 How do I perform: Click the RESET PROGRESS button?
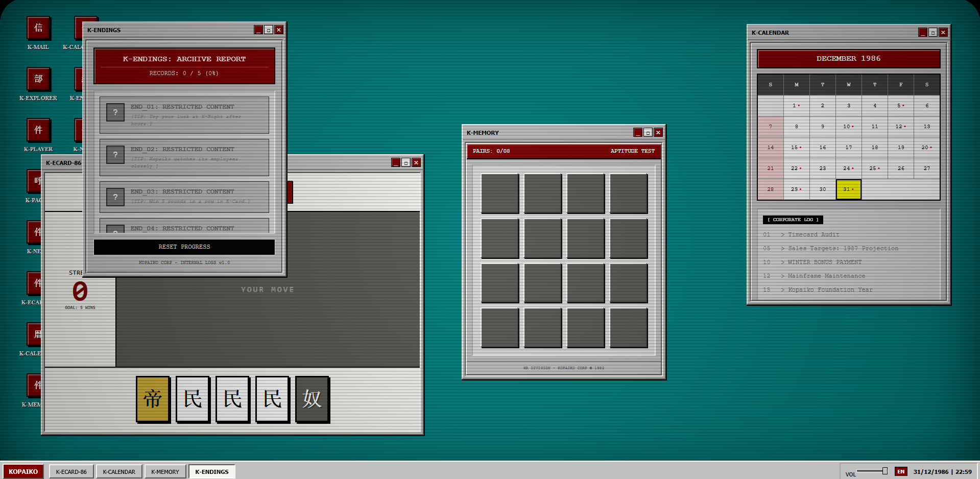[x=184, y=247]
